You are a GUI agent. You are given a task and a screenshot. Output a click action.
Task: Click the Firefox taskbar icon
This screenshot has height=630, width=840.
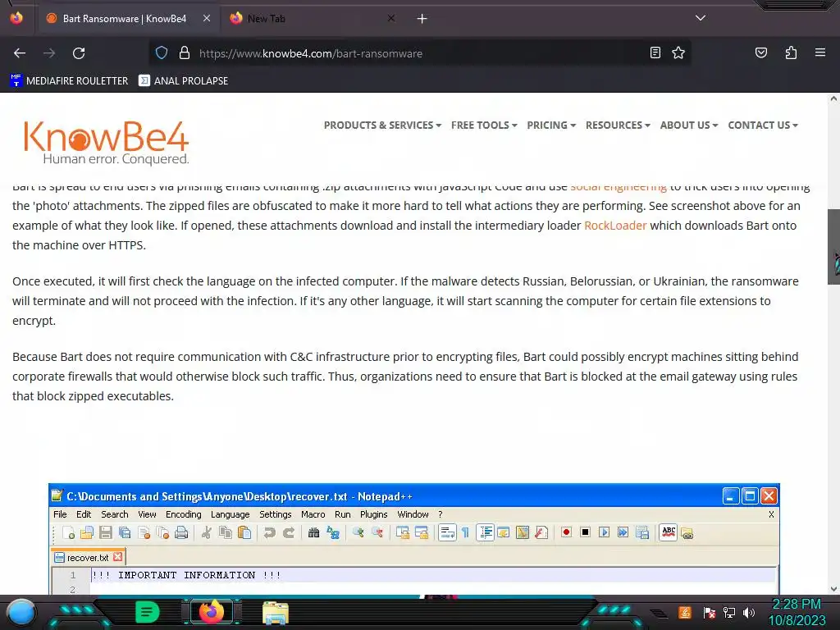[212, 612]
